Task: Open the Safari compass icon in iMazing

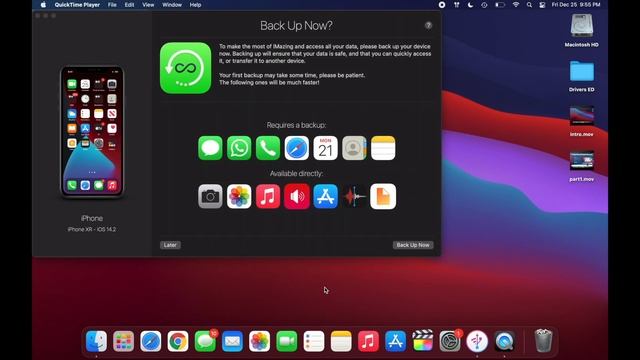Action: [x=297, y=148]
